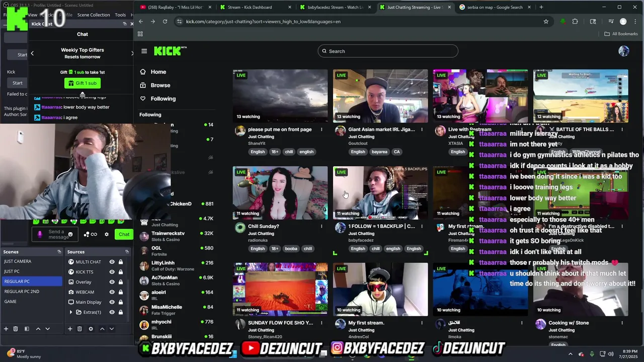Open browser extensions puzzle icon
The width and height of the screenshot is (644, 362).
point(575,22)
